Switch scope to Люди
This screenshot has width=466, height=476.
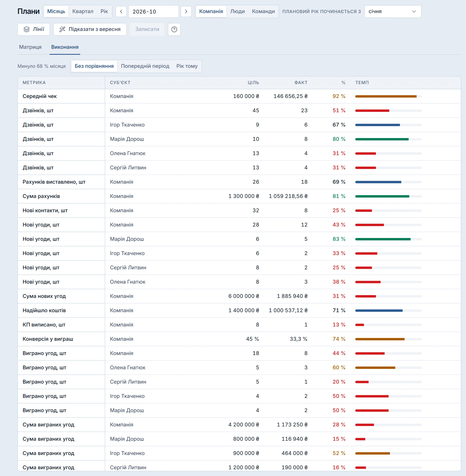237,12
